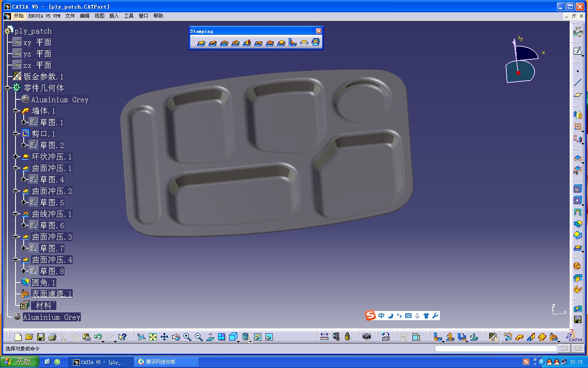Open the 文件 menu

click(70, 16)
